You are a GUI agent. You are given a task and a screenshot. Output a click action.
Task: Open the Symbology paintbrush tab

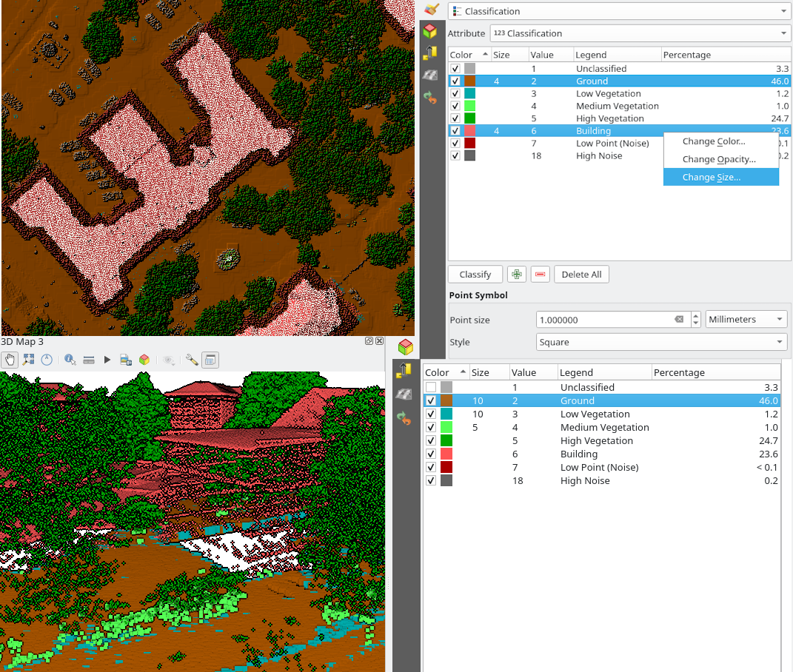point(432,9)
